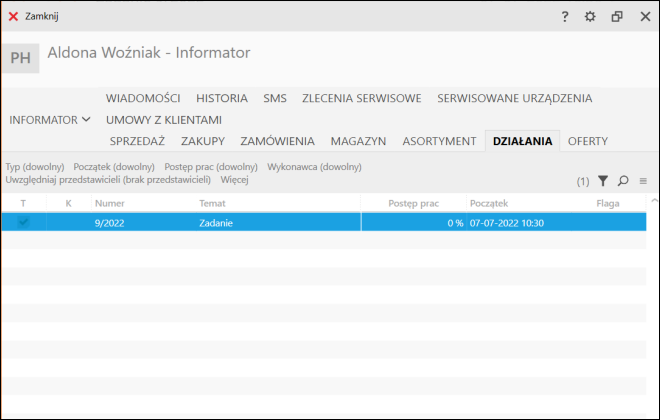Sort by the Numer column header

(x=109, y=203)
